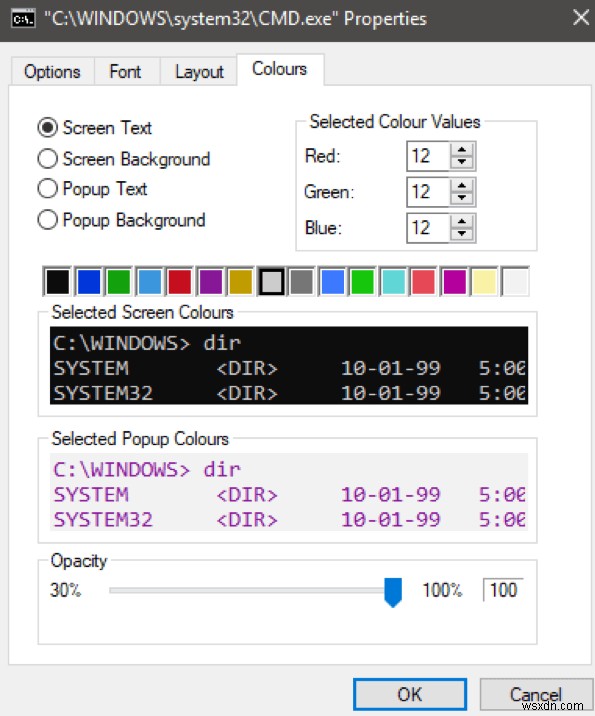Click the Blue value input field
This screenshot has height=716, width=595.
pos(428,227)
